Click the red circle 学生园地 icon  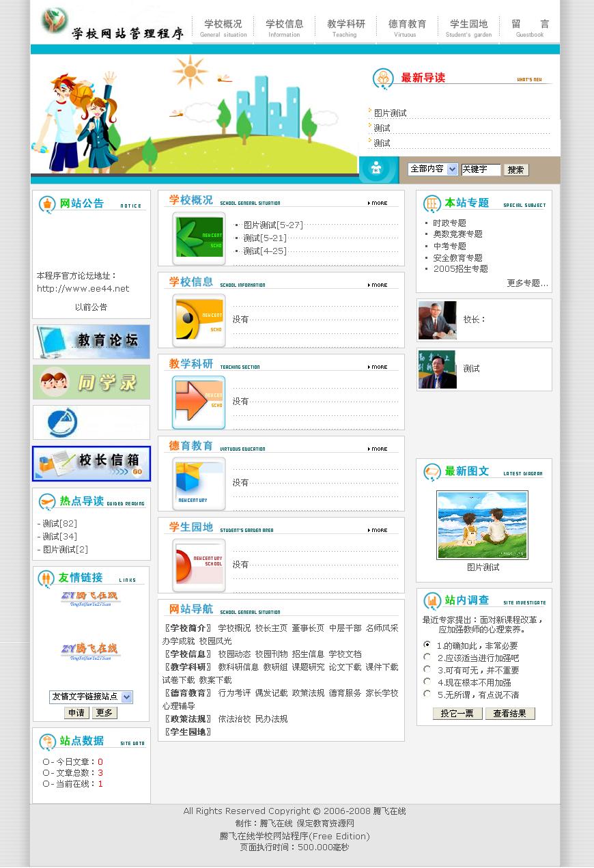tap(199, 565)
